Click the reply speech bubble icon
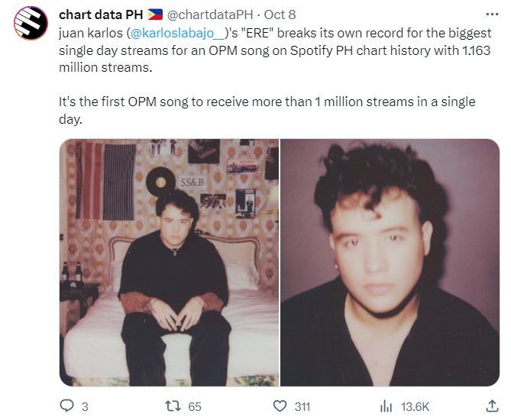This screenshot has width=511, height=420. pyautogui.click(x=66, y=406)
